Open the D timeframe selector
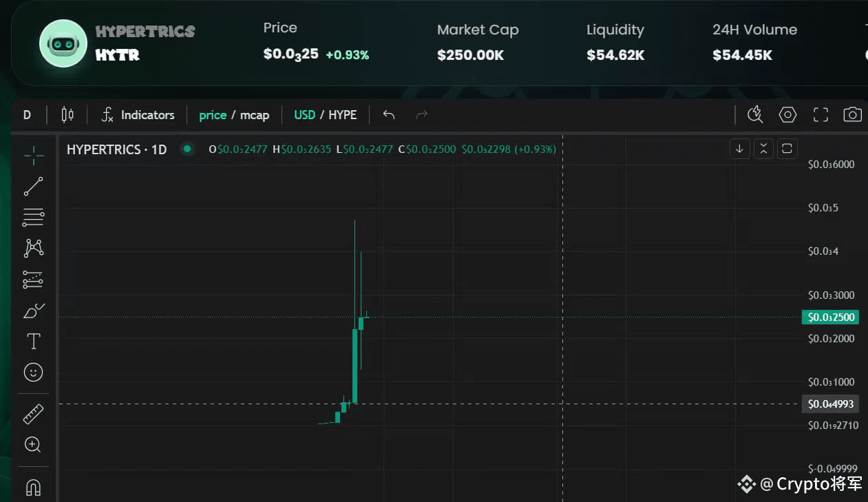The height and width of the screenshot is (502, 868). (27, 115)
